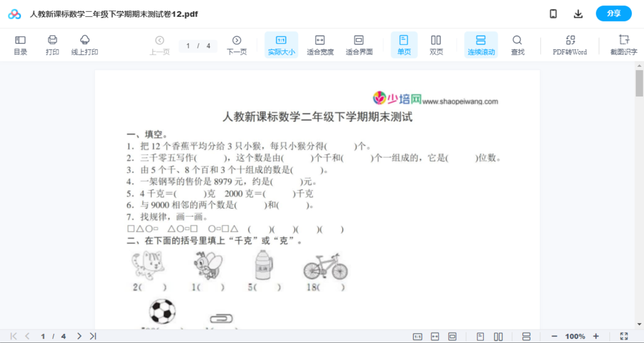
Task: Toggle 实际大小 actual size display
Action: 281,45
